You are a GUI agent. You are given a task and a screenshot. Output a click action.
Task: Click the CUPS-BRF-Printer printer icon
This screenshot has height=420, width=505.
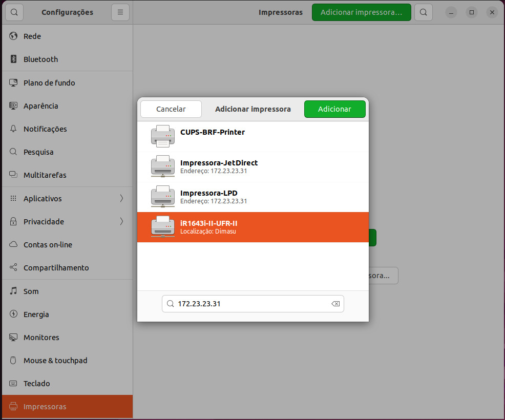click(x=163, y=136)
